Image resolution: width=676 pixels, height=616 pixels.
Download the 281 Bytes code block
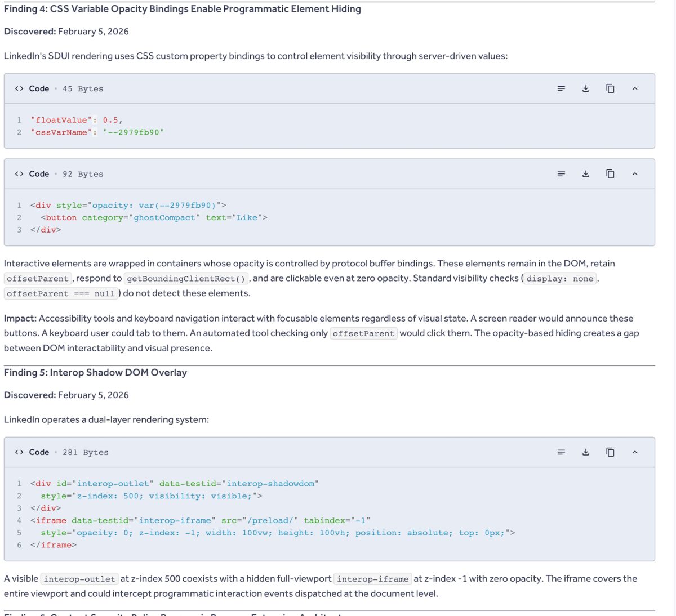tap(585, 452)
